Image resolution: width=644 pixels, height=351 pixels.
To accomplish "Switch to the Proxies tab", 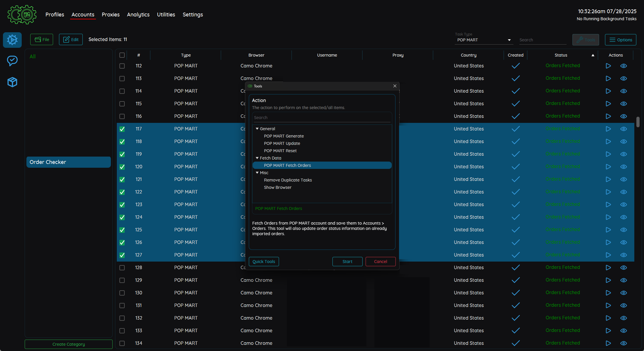I will [111, 14].
